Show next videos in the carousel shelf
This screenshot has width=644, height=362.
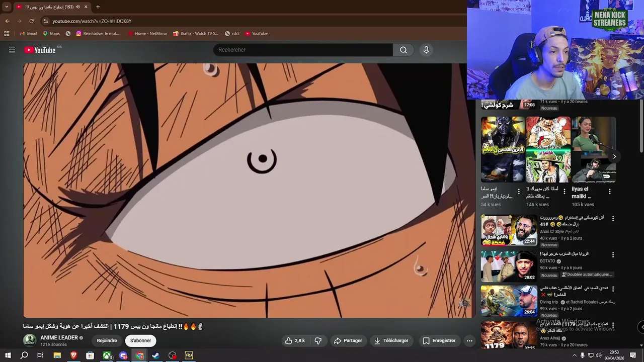(614, 156)
